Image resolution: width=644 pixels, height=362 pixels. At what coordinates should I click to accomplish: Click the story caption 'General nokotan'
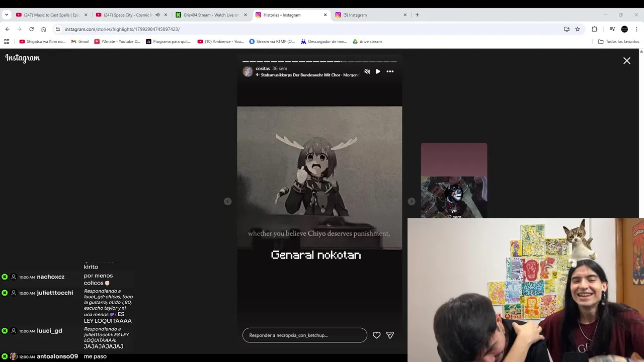pos(316,255)
